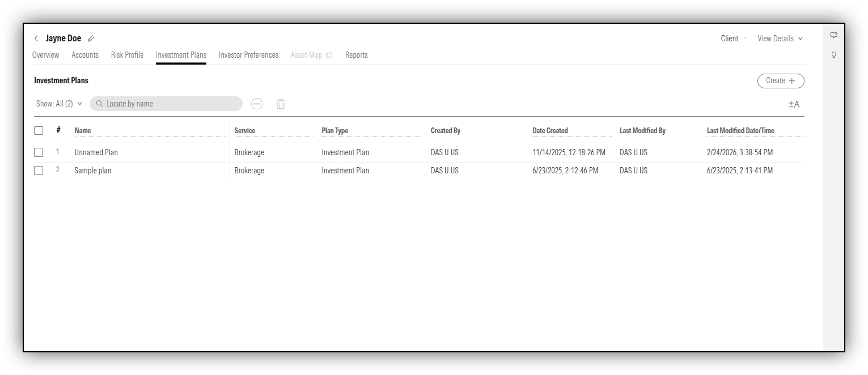Click the back arrow beside Jayne Doe
This screenshot has height=375, width=868.
[x=36, y=39]
